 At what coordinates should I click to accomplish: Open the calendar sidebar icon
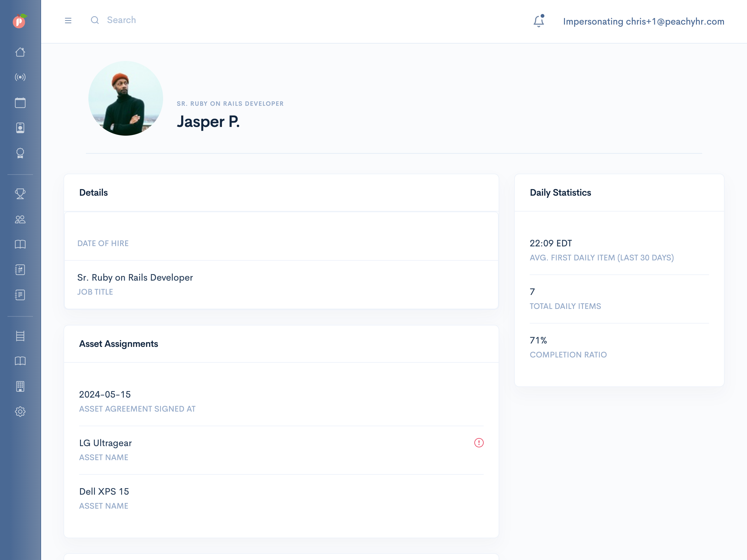tap(20, 103)
